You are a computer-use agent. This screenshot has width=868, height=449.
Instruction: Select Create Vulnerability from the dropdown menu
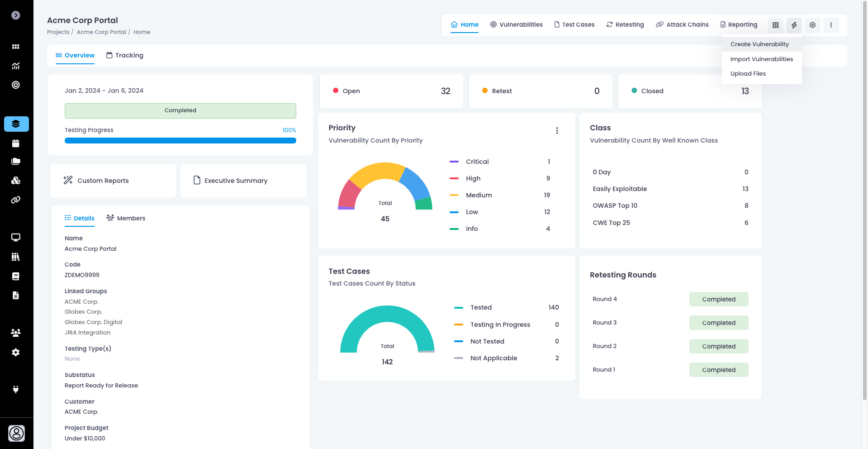(759, 44)
